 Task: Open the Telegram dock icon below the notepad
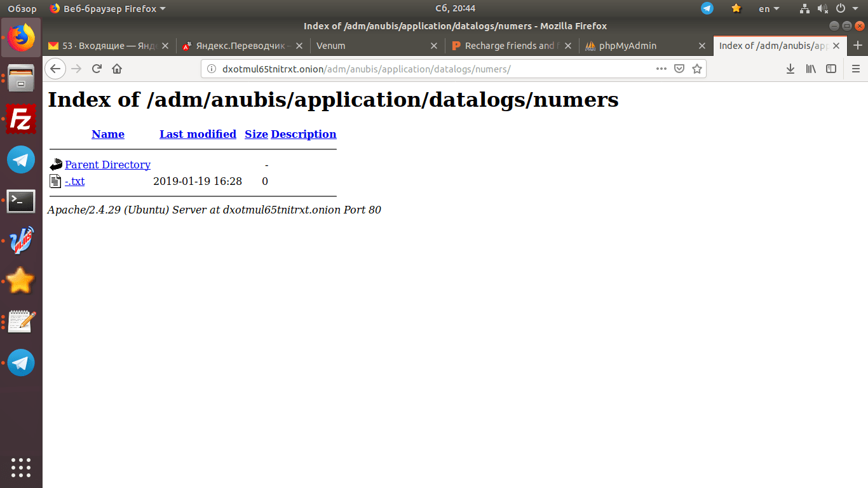click(x=22, y=363)
